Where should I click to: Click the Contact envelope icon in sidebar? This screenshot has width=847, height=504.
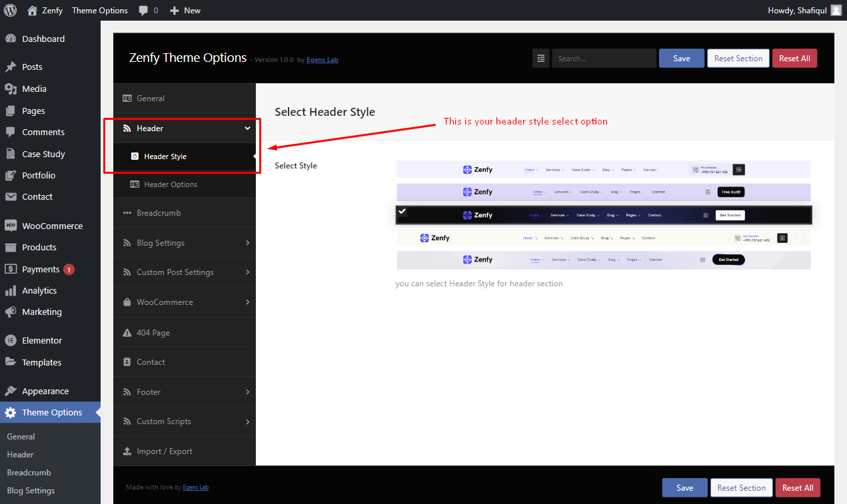(x=11, y=196)
